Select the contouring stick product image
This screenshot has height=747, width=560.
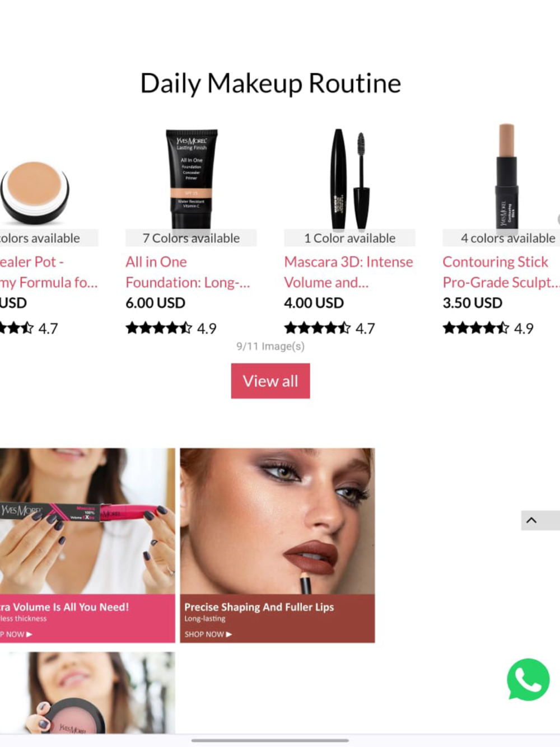point(506,176)
